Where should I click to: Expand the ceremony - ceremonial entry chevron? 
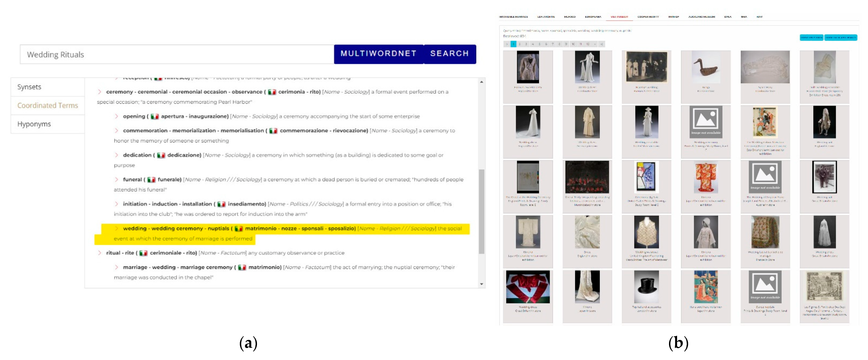click(x=99, y=92)
